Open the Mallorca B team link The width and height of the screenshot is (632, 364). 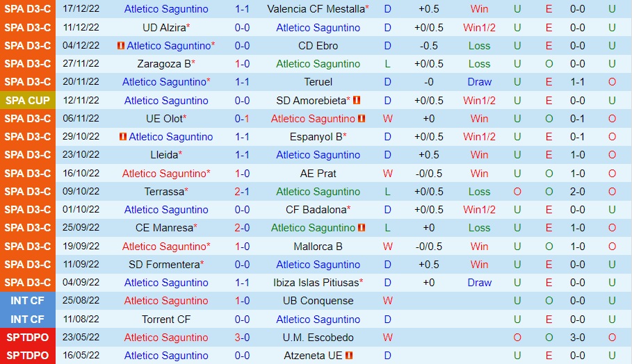tap(318, 246)
